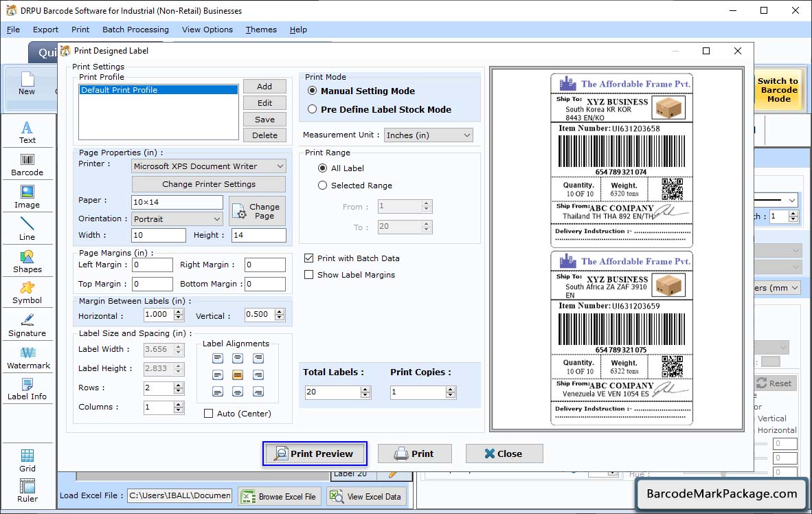812x514 pixels.
Task: Align label to top left
Action: [218, 358]
